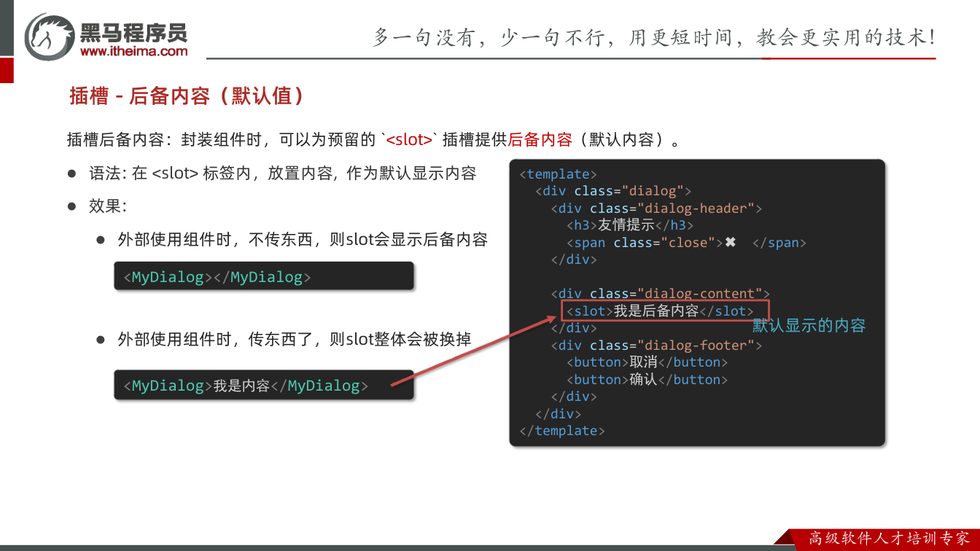Click the red 后备内容 words in the intro sentence
The height and width of the screenshot is (551, 980).
(x=540, y=139)
